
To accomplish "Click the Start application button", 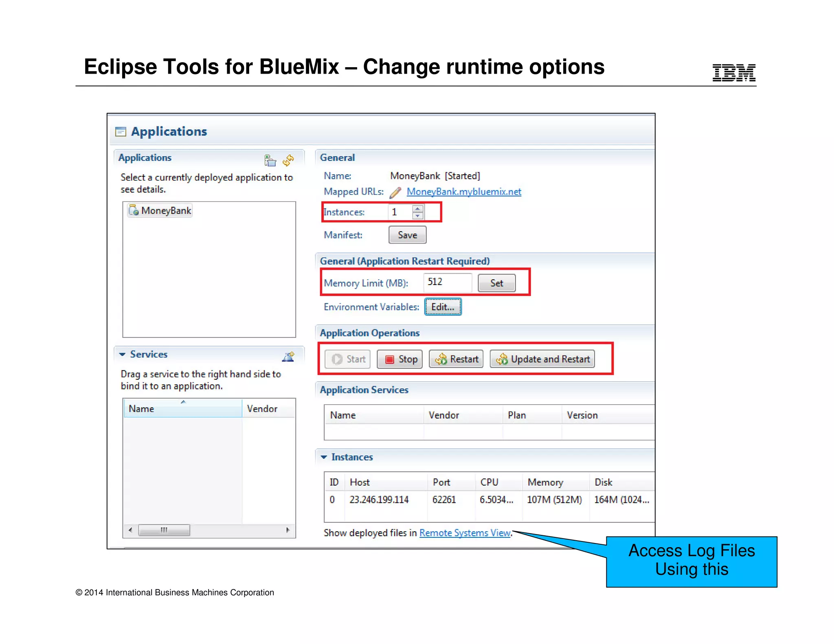I will [x=347, y=359].
